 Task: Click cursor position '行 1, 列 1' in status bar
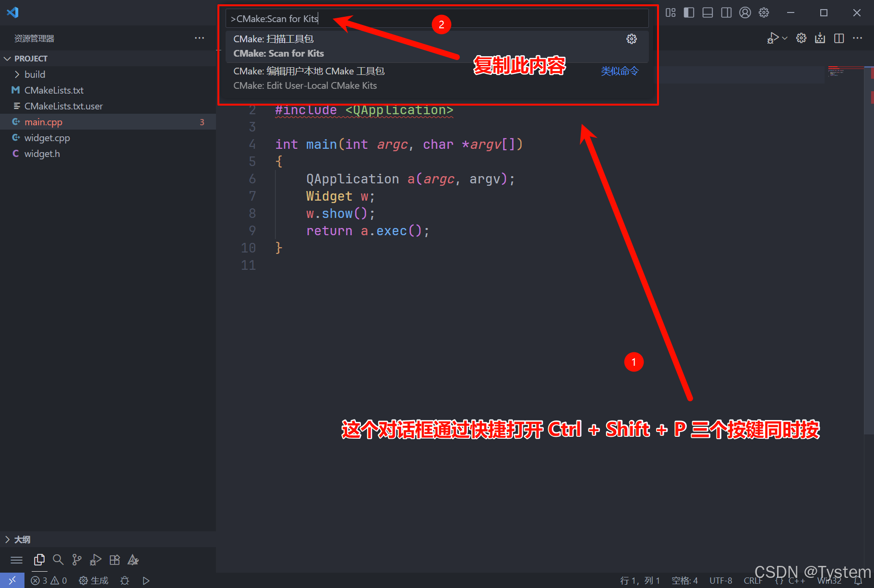tap(640, 580)
